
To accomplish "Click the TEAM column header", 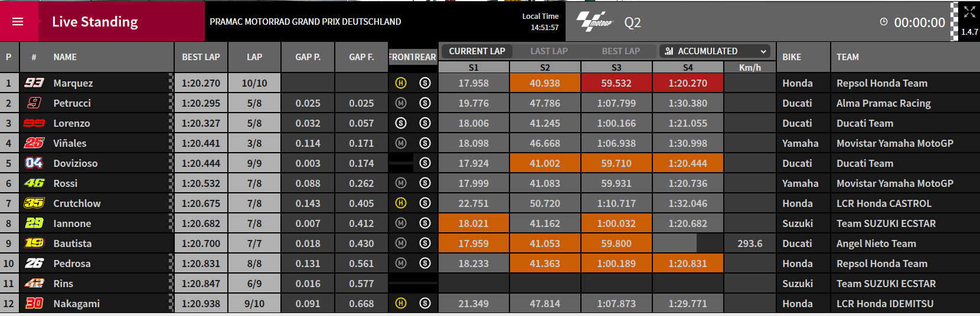I will 848,57.
